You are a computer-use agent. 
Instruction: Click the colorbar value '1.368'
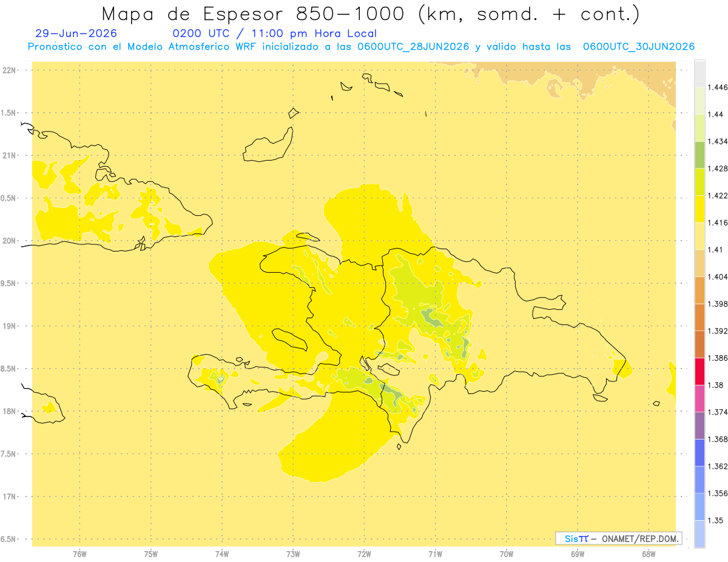pos(718,439)
